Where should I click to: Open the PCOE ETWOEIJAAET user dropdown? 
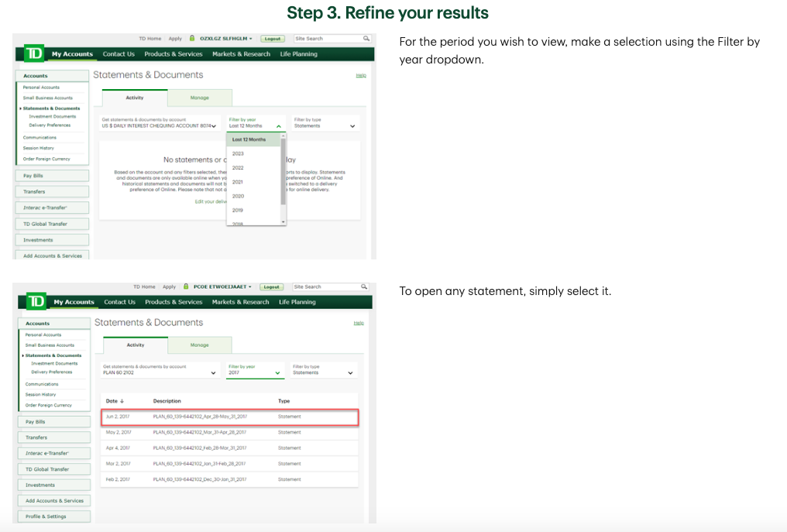(x=222, y=287)
